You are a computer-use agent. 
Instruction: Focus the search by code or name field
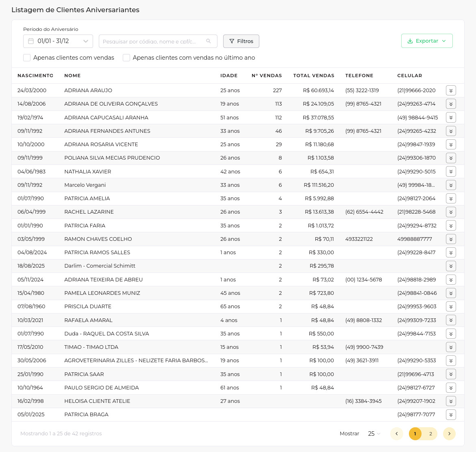point(152,41)
